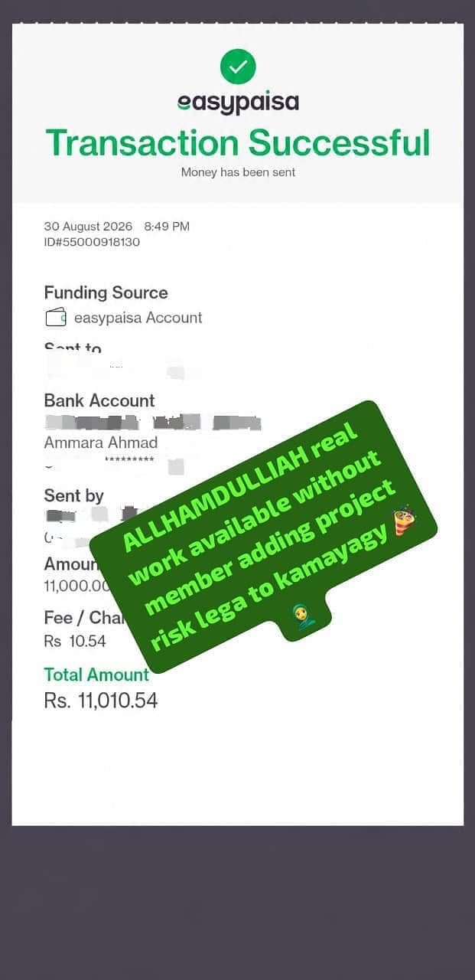This screenshot has height=980, width=475.
Task: Select the Rs 10.54 fee value
Action: [75, 642]
